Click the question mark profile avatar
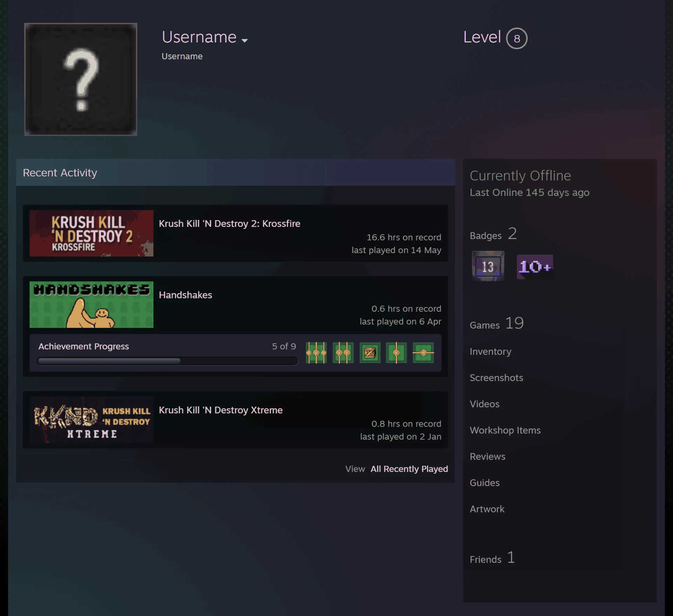Screen dimensions: 673x616 (81, 79)
